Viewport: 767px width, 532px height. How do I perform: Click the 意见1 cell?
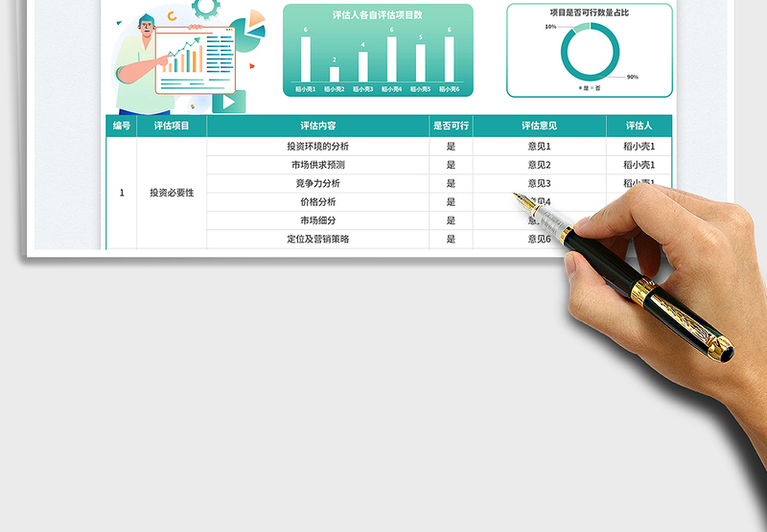(539, 147)
